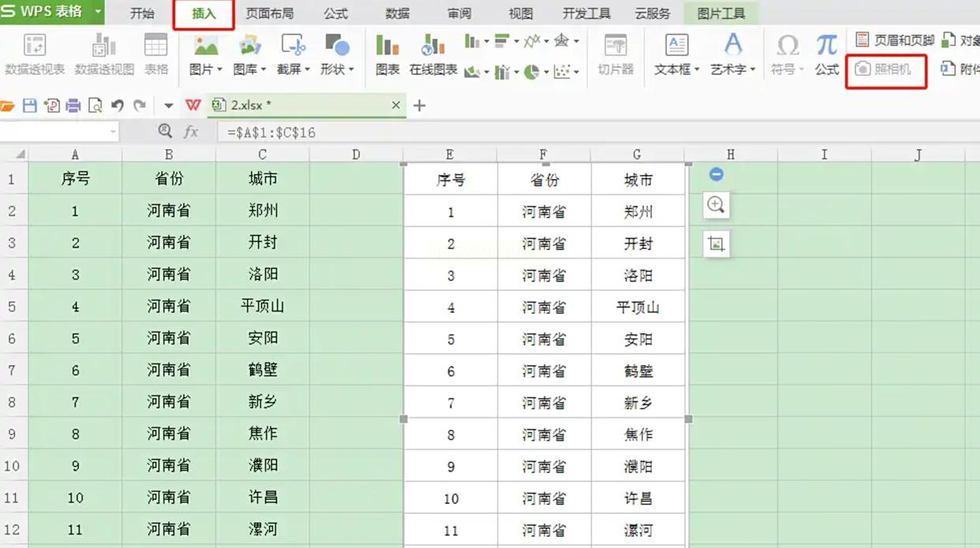Click the crop icon beside the picture

pyautogui.click(x=716, y=244)
